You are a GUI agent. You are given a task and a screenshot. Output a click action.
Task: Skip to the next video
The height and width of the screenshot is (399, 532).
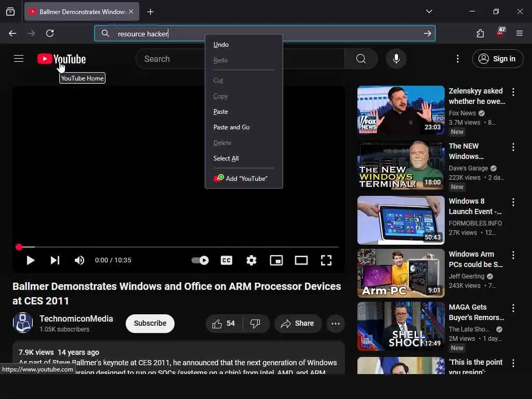pos(55,260)
